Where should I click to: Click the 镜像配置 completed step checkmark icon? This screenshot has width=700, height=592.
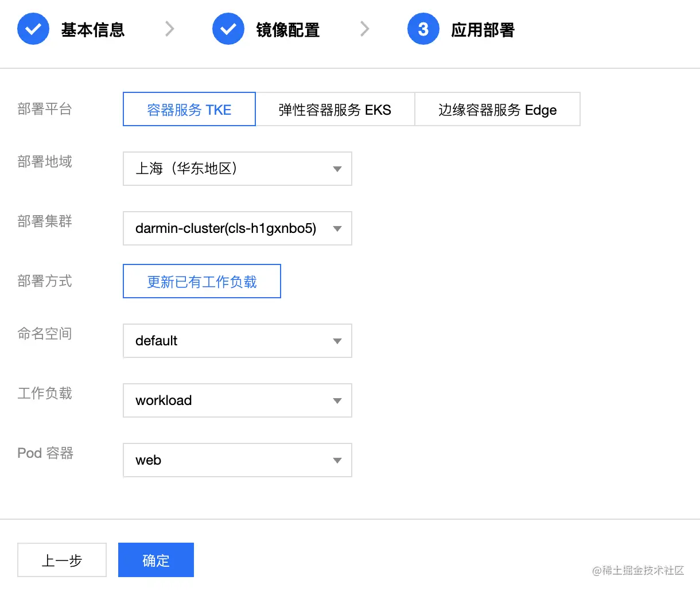click(x=228, y=29)
